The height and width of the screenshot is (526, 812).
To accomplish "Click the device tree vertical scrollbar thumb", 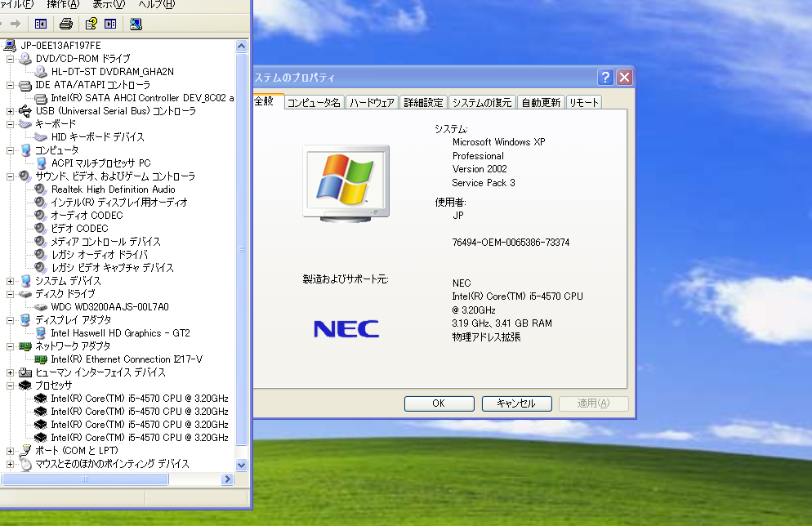I will pyautogui.click(x=241, y=249).
